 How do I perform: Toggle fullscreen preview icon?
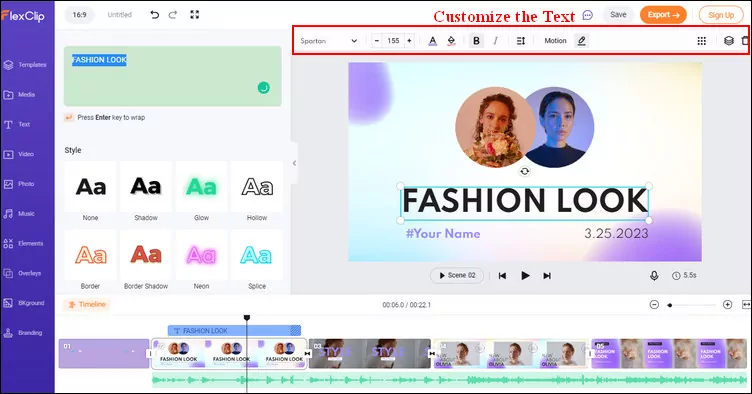tap(194, 15)
